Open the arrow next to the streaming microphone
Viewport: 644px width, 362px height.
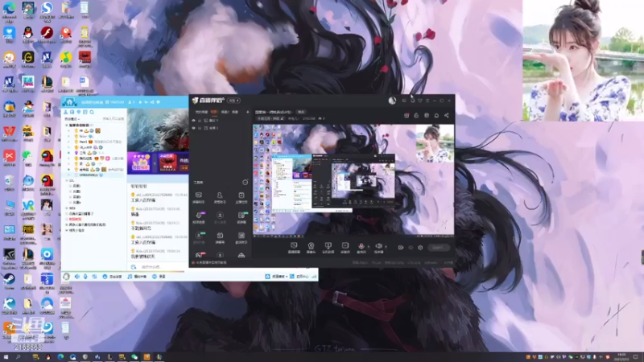pos(369,247)
